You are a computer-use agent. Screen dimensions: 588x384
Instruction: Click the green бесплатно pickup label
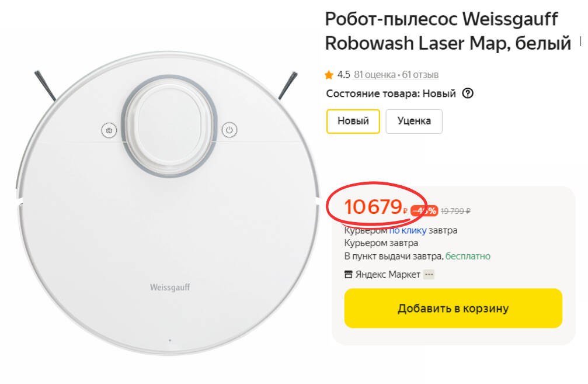pyautogui.click(x=468, y=257)
